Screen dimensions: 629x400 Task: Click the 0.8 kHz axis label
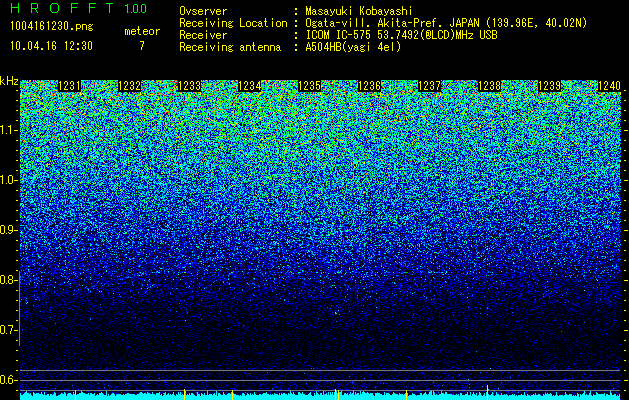[x=9, y=280]
